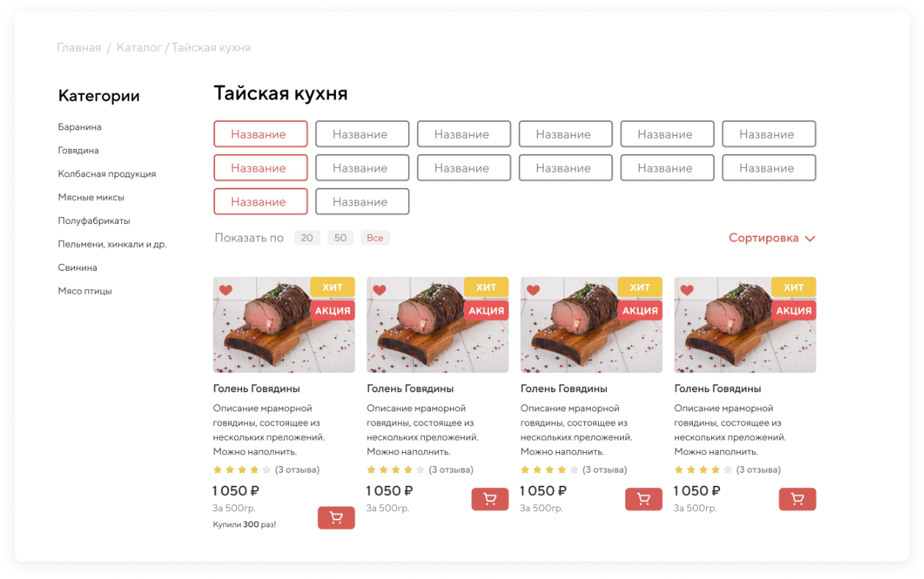Add the third product to cart

pos(643,498)
